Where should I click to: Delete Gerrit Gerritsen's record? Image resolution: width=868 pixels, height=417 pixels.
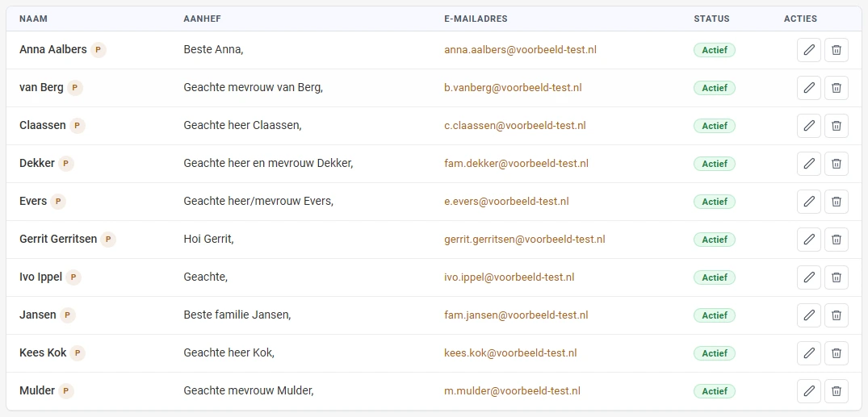[837, 240]
